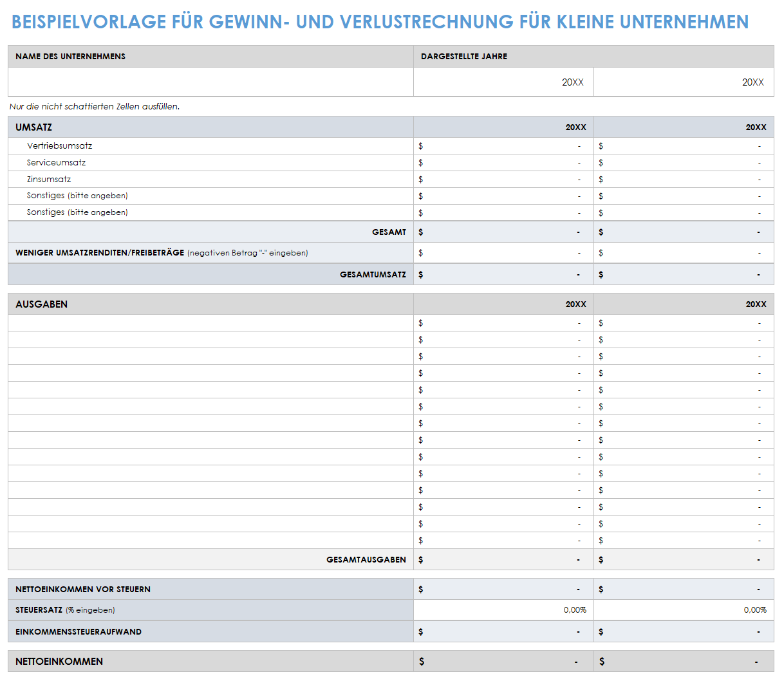Click the Serviceumsatz value field
Image resolution: width=784 pixels, height=679 pixels.
tap(503, 162)
